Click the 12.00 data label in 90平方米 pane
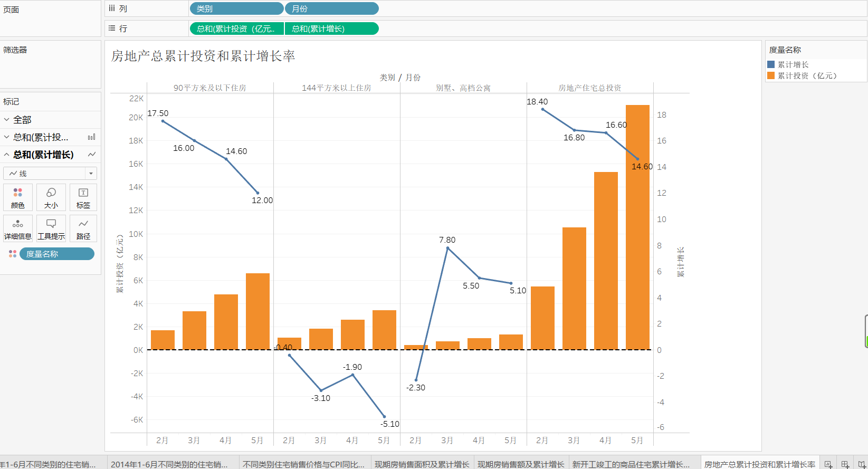Viewport: 868px width, 469px height. (x=262, y=200)
